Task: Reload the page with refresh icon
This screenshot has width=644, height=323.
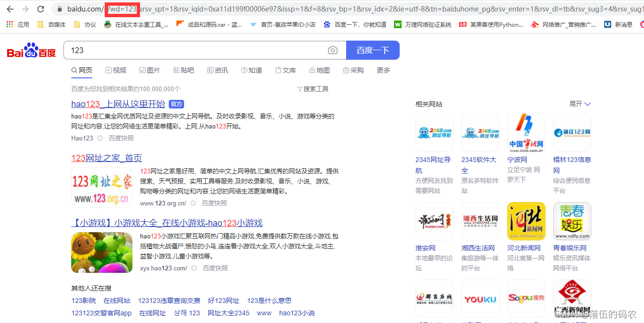Action: [x=41, y=9]
